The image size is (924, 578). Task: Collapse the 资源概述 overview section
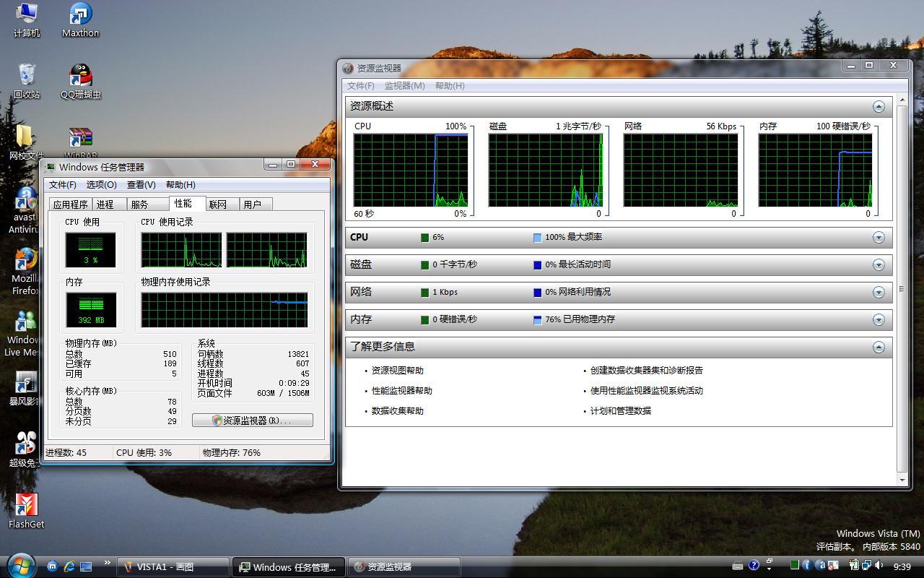click(x=879, y=107)
